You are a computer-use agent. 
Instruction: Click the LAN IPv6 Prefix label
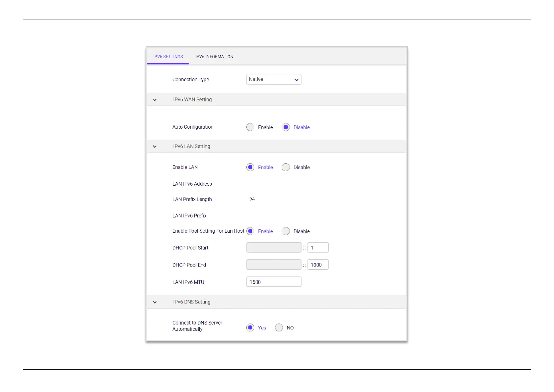click(x=189, y=216)
